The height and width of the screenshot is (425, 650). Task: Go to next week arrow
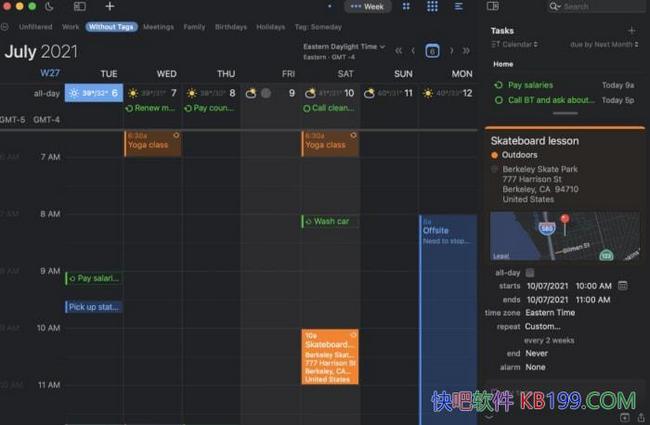451,50
